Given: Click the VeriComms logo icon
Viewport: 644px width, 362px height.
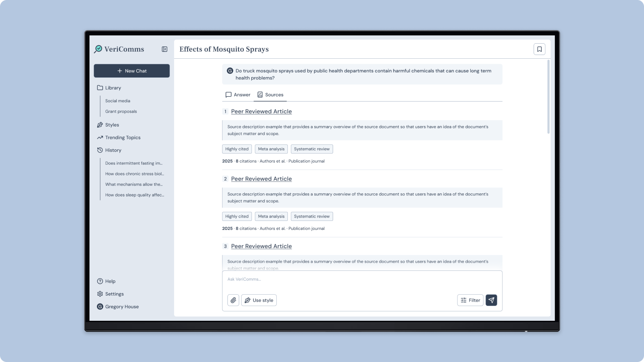Looking at the screenshot, I should tap(98, 49).
